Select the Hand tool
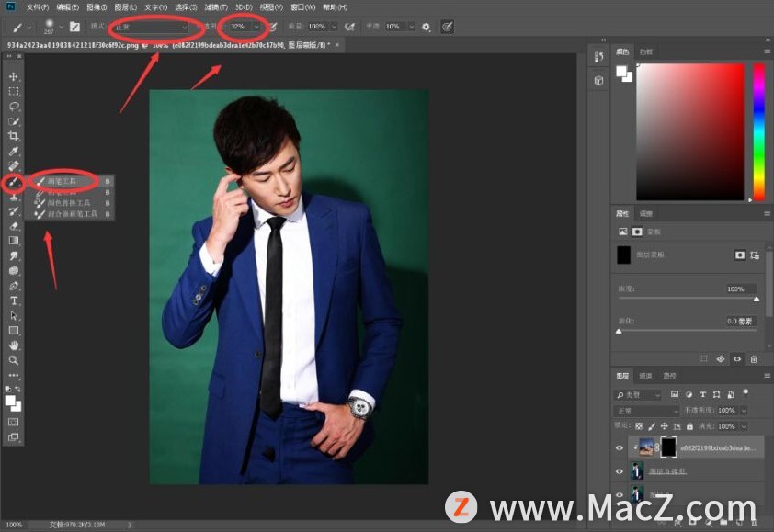This screenshot has width=774, height=532. [13, 345]
